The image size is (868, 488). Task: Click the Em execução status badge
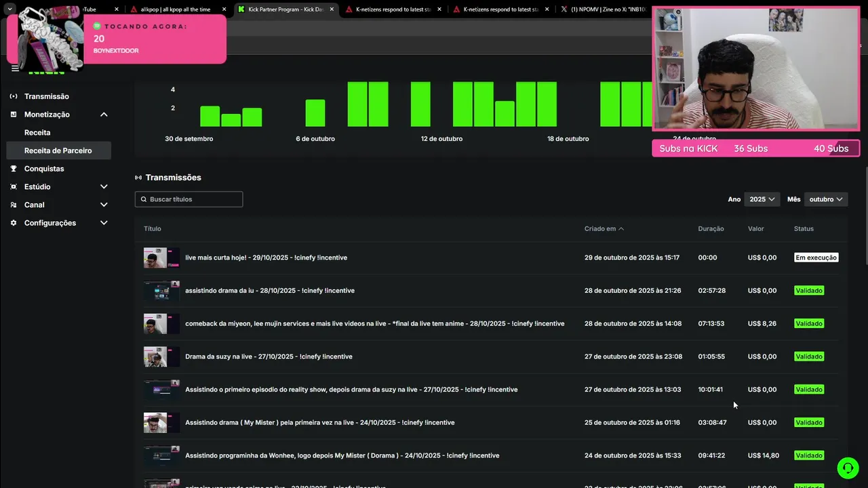pyautogui.click(x=816, y=258)
